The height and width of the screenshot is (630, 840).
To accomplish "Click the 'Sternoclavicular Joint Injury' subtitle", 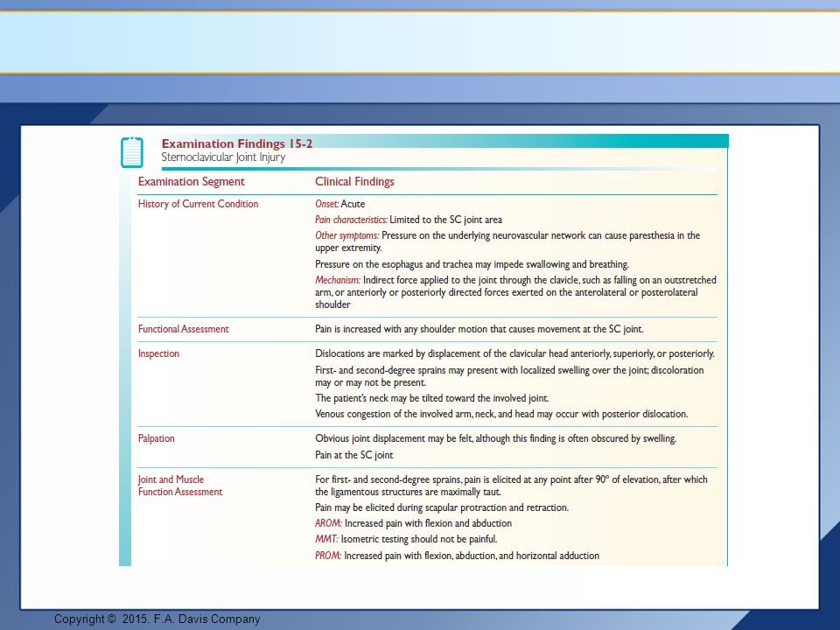I will 223,157.
